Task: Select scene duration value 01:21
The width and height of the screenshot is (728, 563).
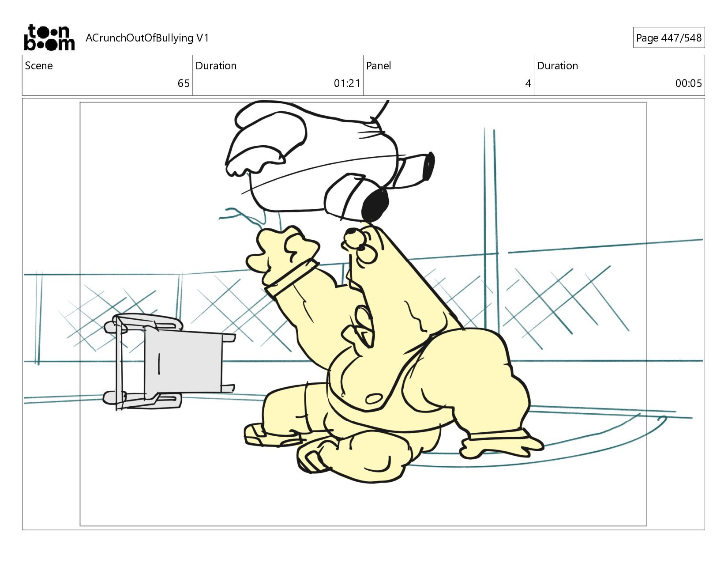Action: (x=347, y=83)
